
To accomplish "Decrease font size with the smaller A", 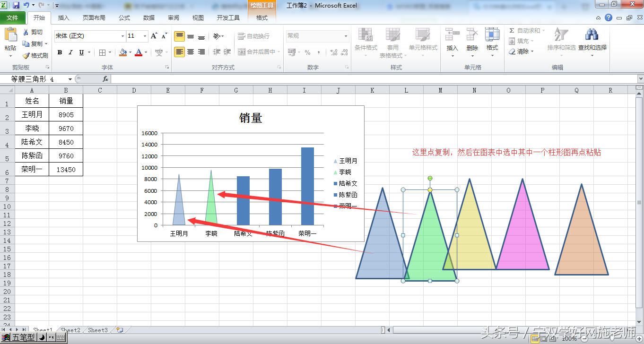I will coord(164,36).
